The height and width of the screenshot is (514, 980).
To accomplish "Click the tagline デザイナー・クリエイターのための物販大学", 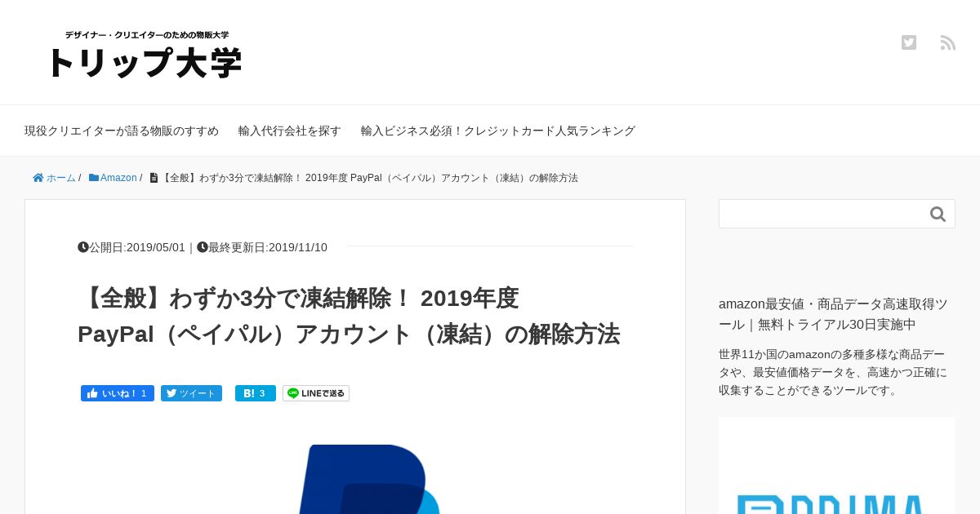I will (147, 35).
